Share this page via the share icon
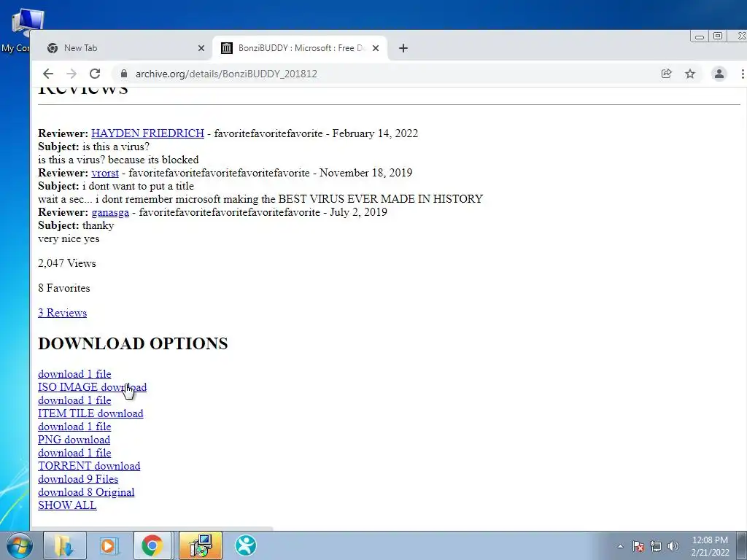The height and width of the screenshot is (560, 747). coord(667,74)
